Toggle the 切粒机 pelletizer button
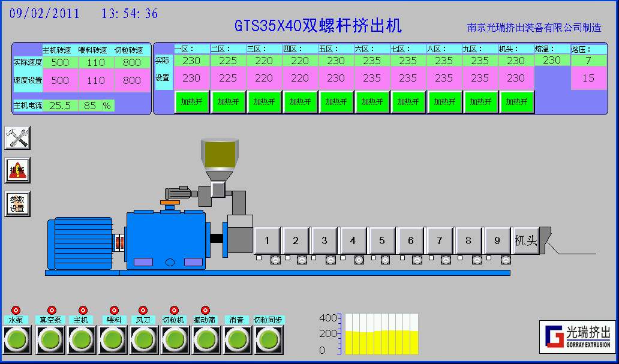This screenshot has width=619, height=364. pyautogui.click(x=175, y=340)
